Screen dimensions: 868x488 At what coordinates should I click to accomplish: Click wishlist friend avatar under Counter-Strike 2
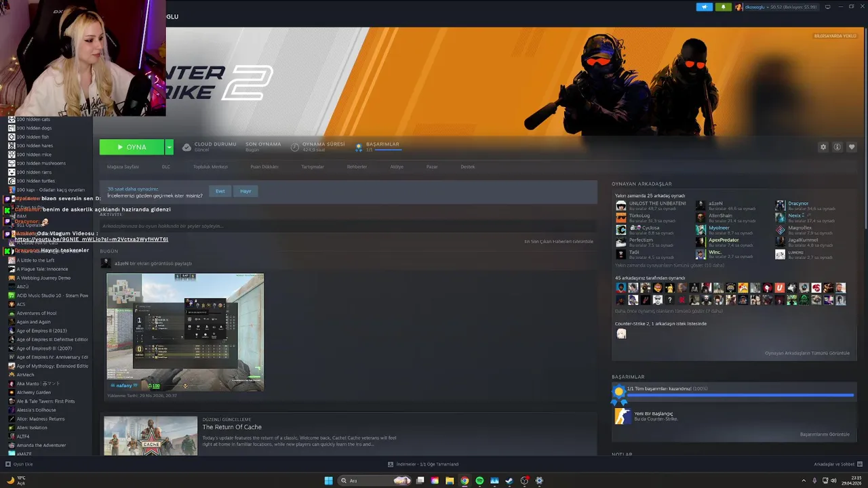[621, 333]
